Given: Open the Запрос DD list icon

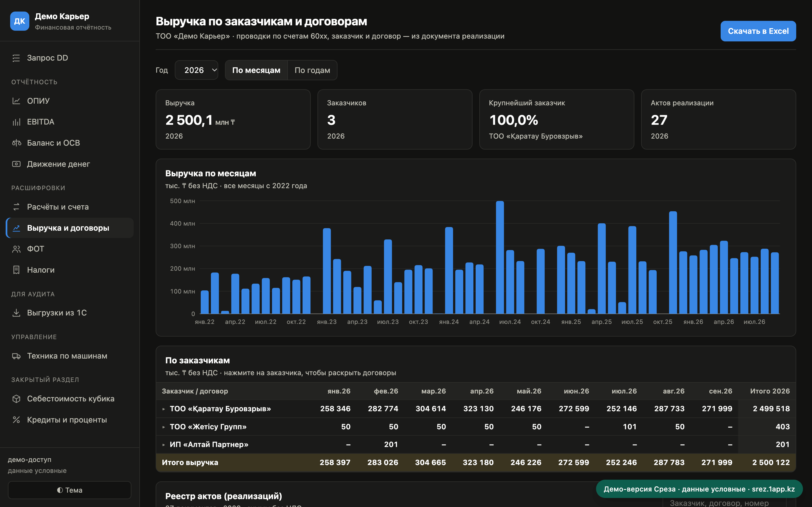Looking at the screenshot, I should click(16, 58).
